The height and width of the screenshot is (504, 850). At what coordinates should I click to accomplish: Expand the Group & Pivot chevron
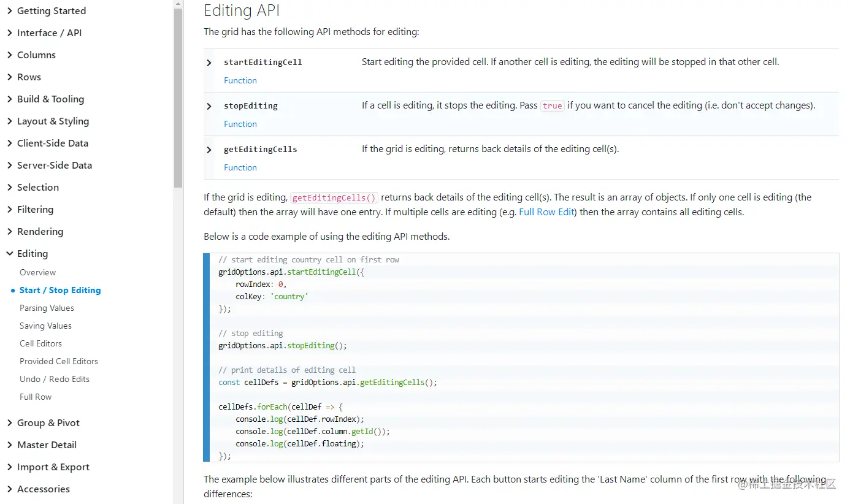tap(10, 423)
